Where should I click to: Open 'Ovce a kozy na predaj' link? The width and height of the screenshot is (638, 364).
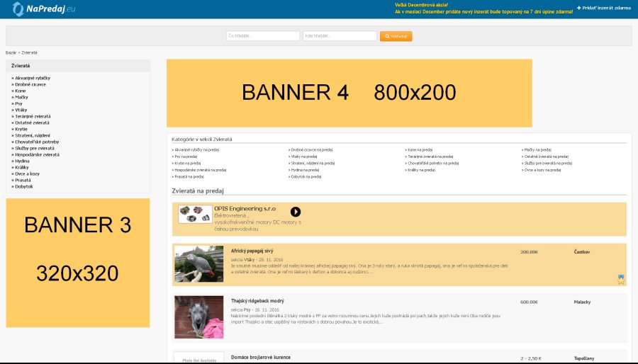[x=542, y=170]
